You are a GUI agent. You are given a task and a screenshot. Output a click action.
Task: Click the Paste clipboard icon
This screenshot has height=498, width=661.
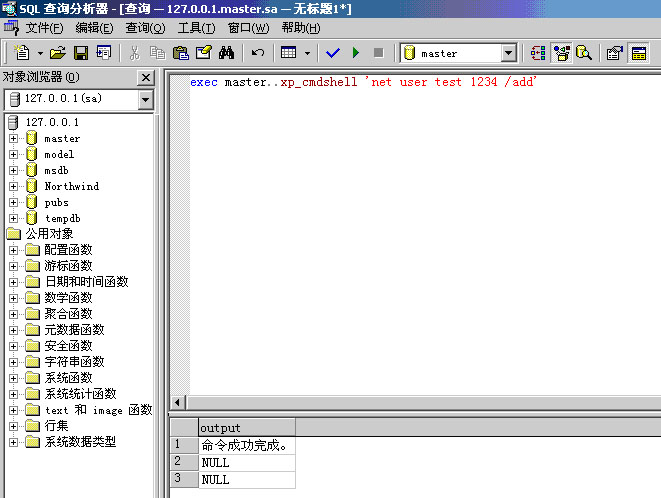(181, 53)
